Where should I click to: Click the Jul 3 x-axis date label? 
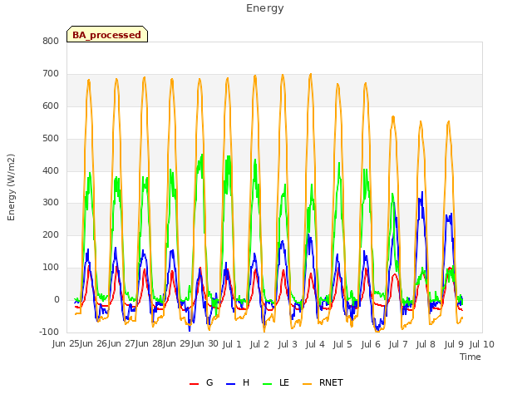(288, 344)
